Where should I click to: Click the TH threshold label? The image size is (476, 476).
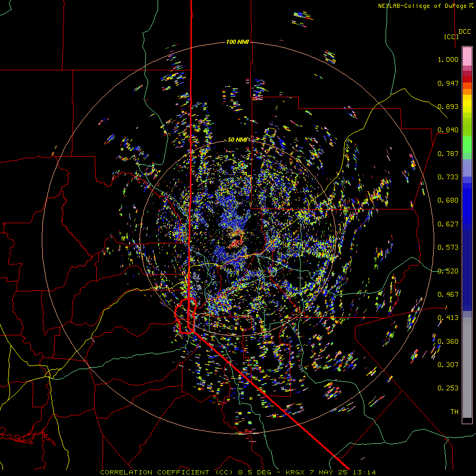[454, 412]
